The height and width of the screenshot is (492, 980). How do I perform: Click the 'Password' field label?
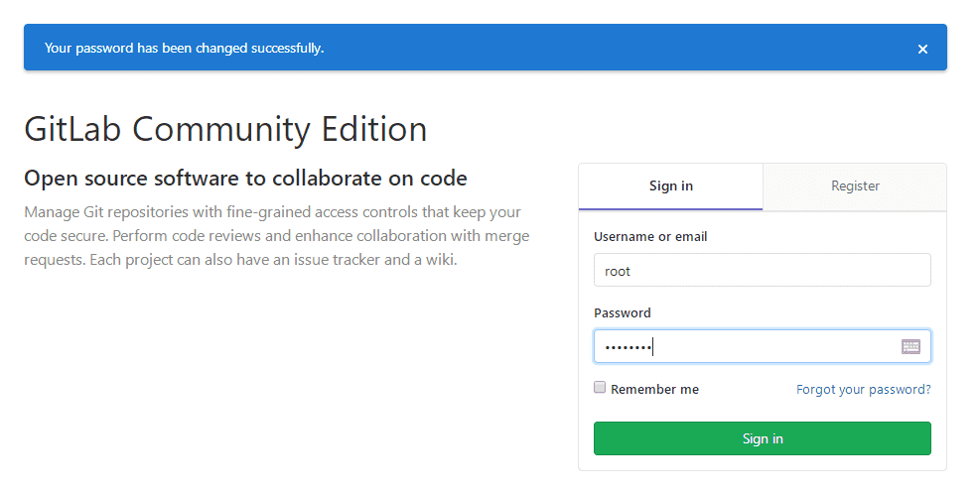622,312
